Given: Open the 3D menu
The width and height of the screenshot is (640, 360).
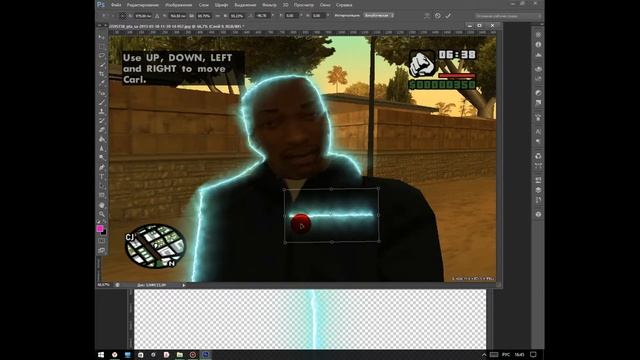Looking at the screenshot, I should pyautogui.click(x=285, y=5).
